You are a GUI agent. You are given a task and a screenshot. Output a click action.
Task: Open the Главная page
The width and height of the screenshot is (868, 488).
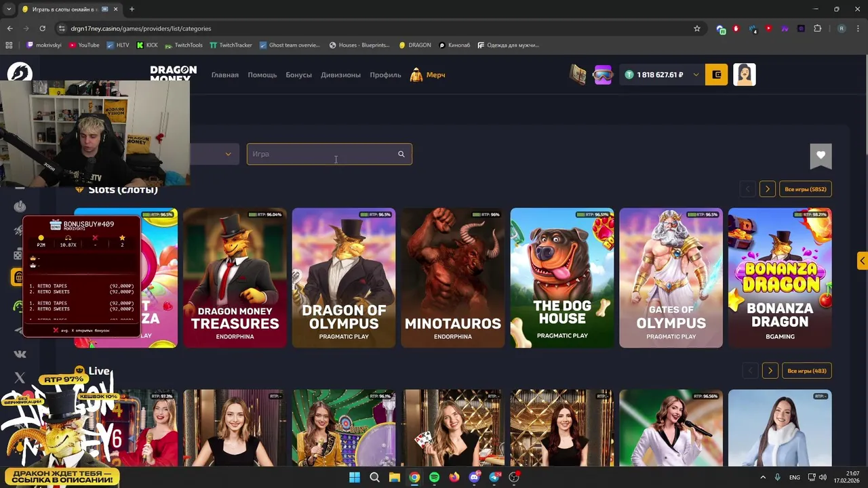pos(224,75)
